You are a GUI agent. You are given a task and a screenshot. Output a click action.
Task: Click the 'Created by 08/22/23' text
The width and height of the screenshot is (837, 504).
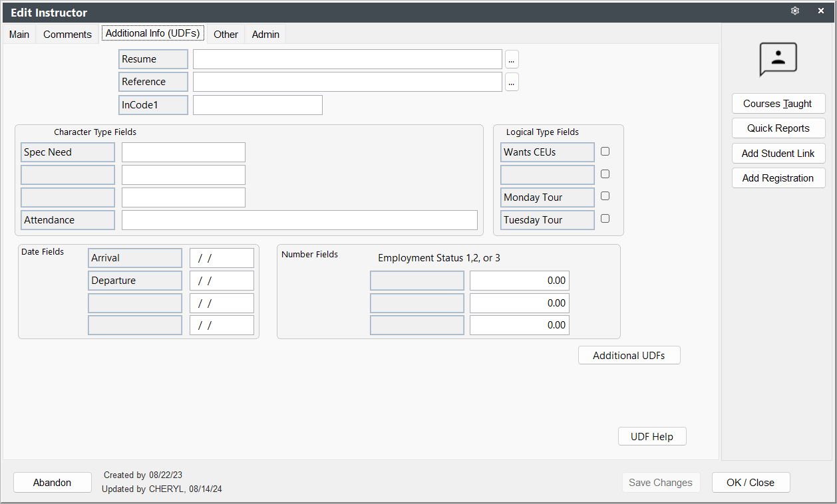click(143, 475)
